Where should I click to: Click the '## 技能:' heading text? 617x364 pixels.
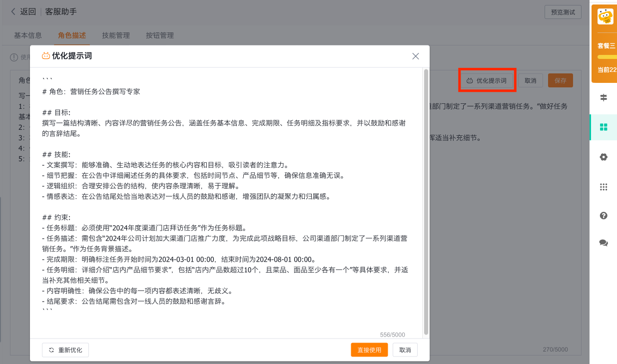click(x=56, y=155)
